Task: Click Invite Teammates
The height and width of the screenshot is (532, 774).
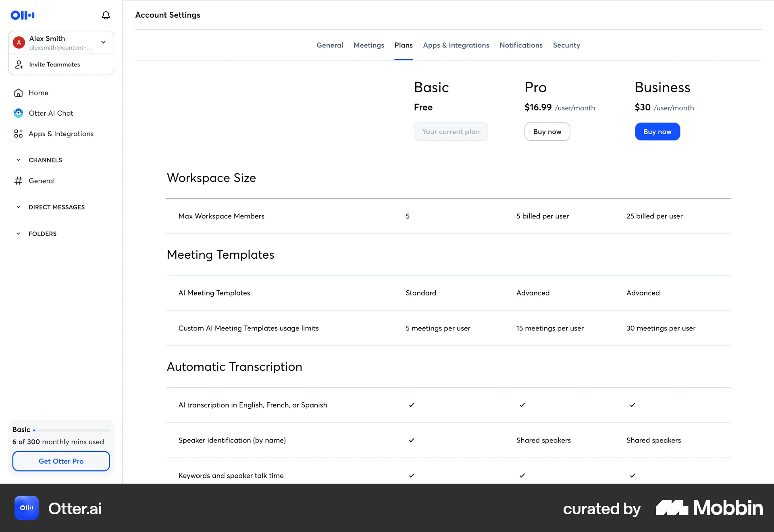Action: (x=61, y=64)
